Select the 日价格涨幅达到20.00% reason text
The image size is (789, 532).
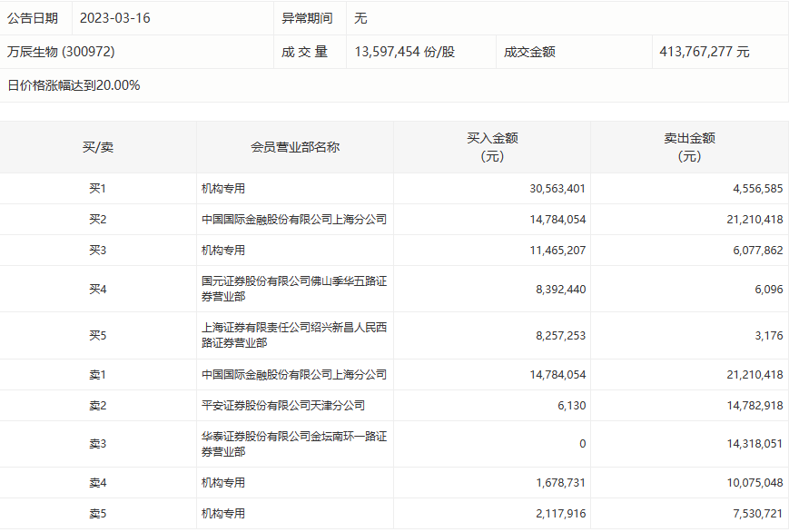[x=74, y=85]
